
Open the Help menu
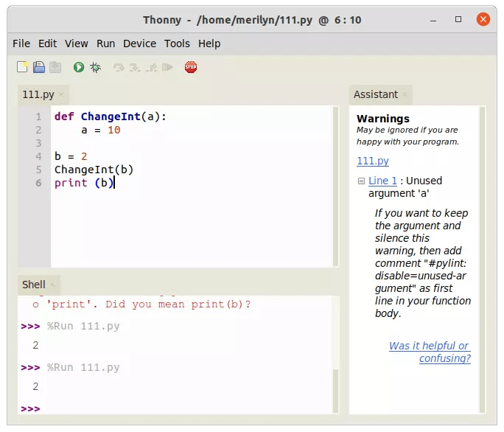click(209, 43)
